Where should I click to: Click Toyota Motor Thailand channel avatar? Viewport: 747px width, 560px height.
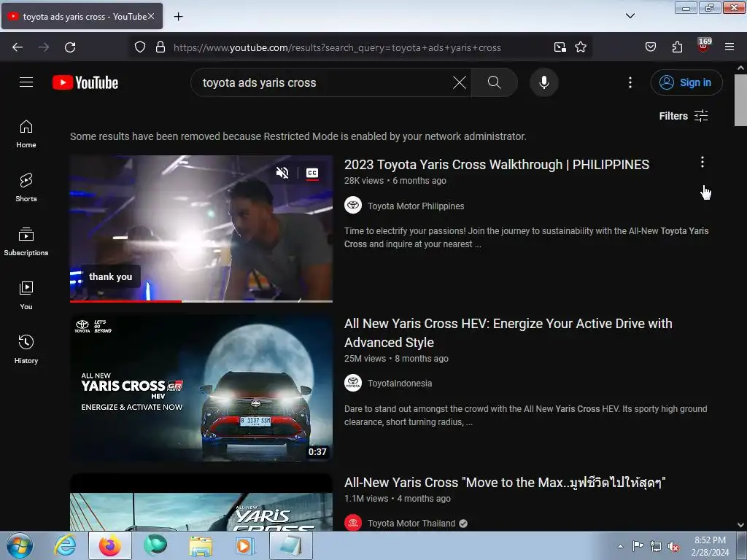pyautogui.click(x=353, y=523)
